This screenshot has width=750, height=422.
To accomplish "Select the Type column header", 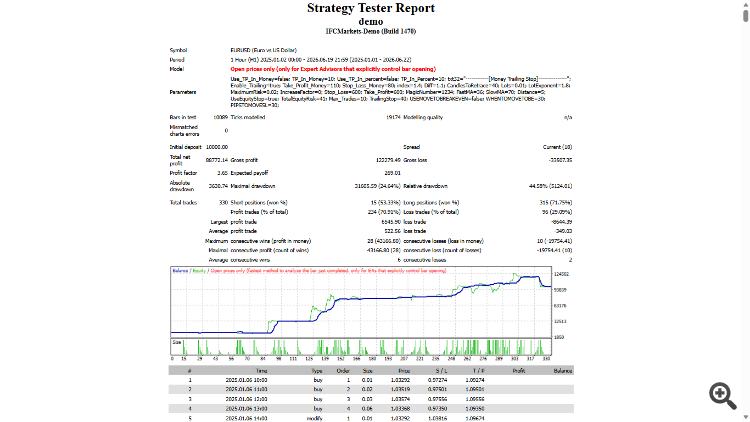I will (317, 371).
